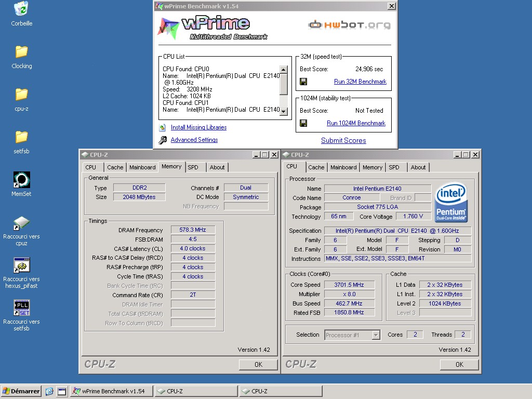Expand the Processor #1 selection dropdown

(376, 335)
